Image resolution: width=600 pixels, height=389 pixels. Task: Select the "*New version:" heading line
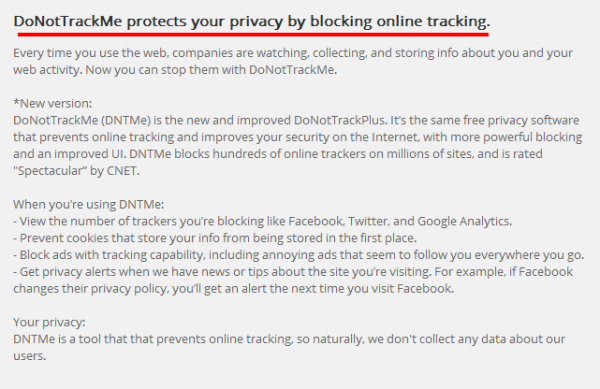tap(52, 103)
